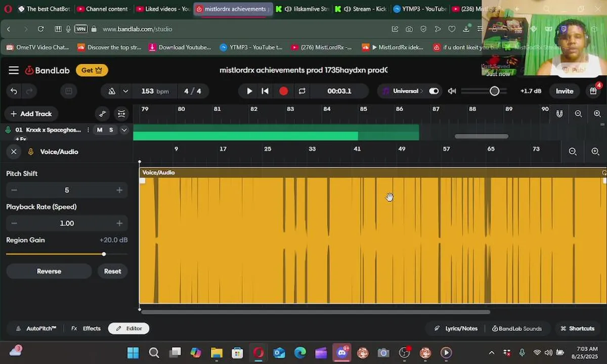Image resolution: width=607 pixels, height=364 pixels.
Task: Switch to Channel content browser tab
Action: click(103, 9)
